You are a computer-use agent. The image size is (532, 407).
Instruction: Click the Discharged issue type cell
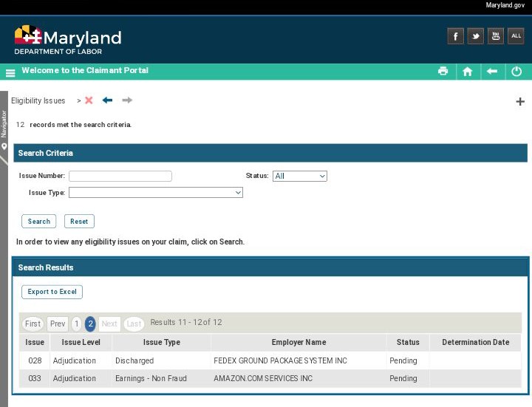(x=134, y=360)
